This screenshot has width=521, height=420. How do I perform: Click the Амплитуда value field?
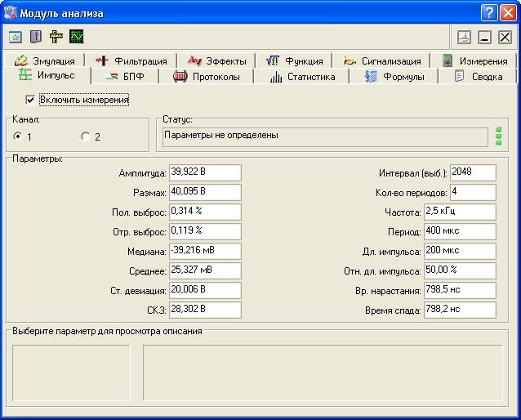tap(205, 172)
